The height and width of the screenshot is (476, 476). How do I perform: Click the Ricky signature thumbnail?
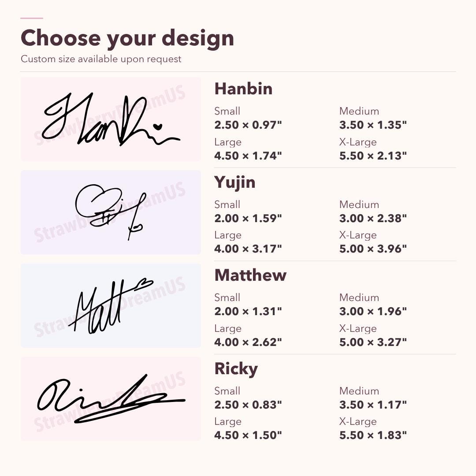click(111, 398)
